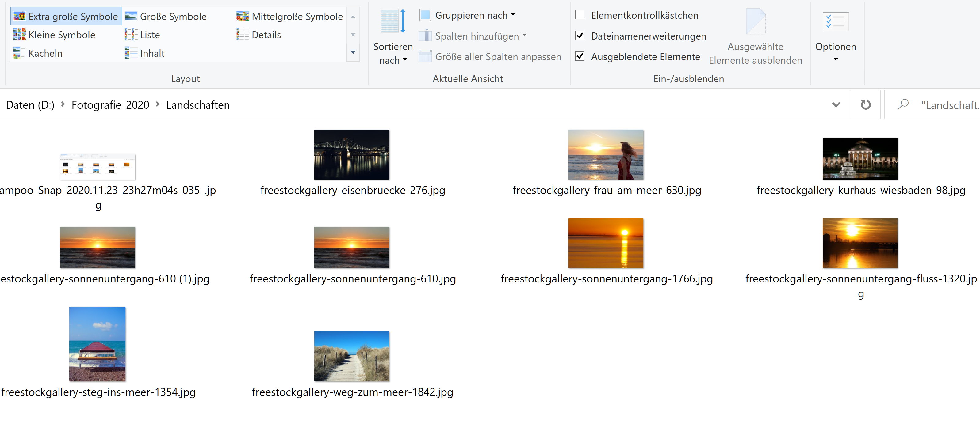Select sonnenuntergang-610 (1).jpg thumbnail

pyautogui.click(x=98, y=247)
